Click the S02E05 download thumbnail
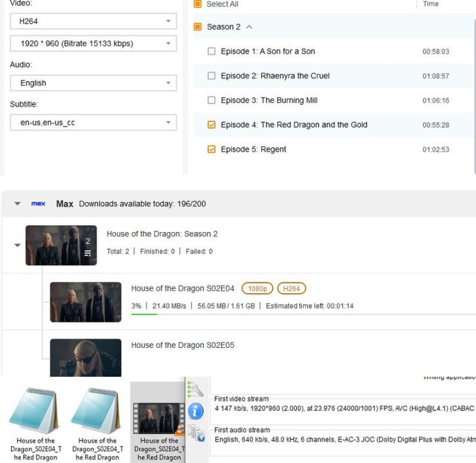Viewport: 476px width, 463px height. pos(86,358)
